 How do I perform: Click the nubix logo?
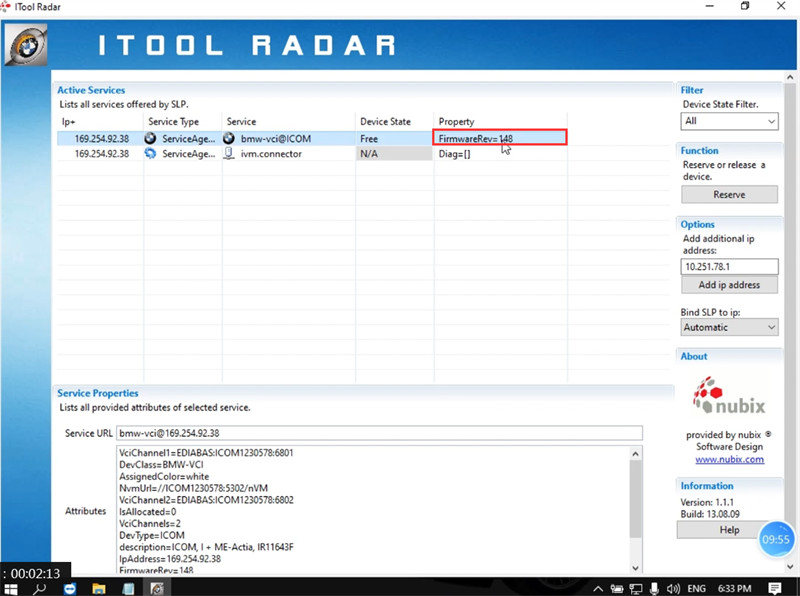pyautogui.click(x=729, y=395)
